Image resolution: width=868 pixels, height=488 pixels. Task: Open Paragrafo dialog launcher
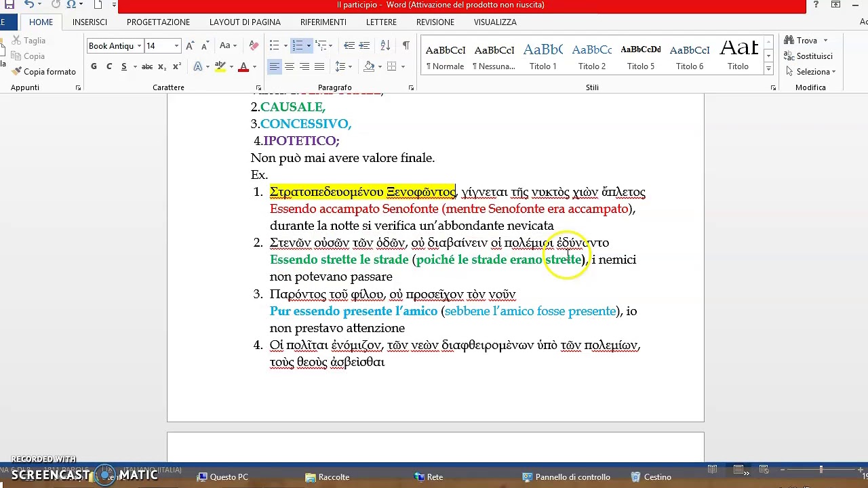coord(411,88)
